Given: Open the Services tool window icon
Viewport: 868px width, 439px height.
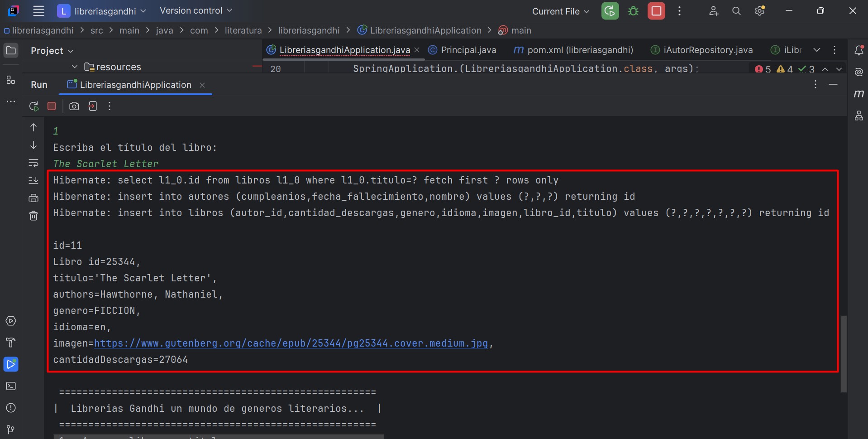Looking at the screenshot, I should click(11, 321).
